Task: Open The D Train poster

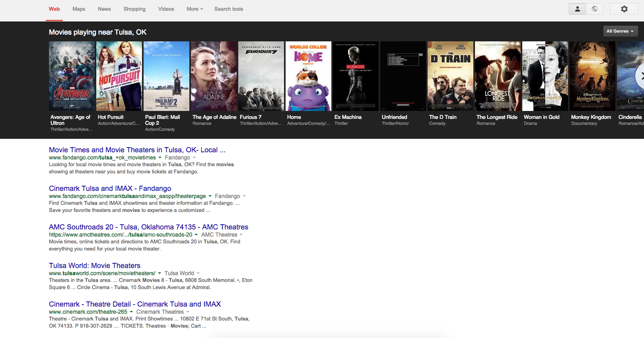Action: pos(450,76)
